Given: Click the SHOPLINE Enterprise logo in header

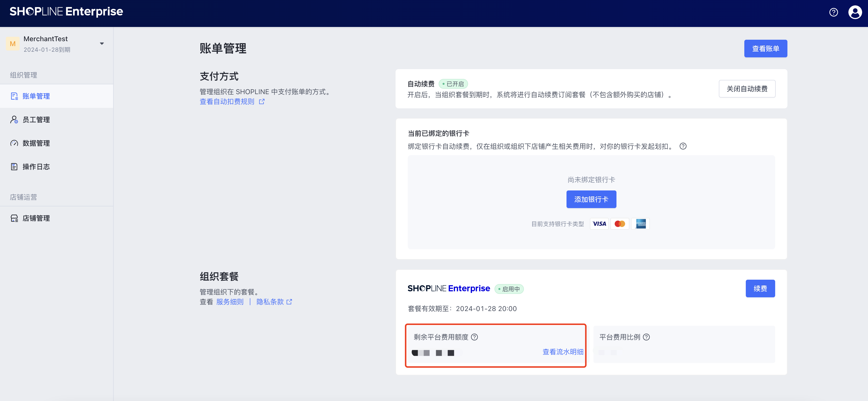Looking at the screenshot, I should [66, 12].
